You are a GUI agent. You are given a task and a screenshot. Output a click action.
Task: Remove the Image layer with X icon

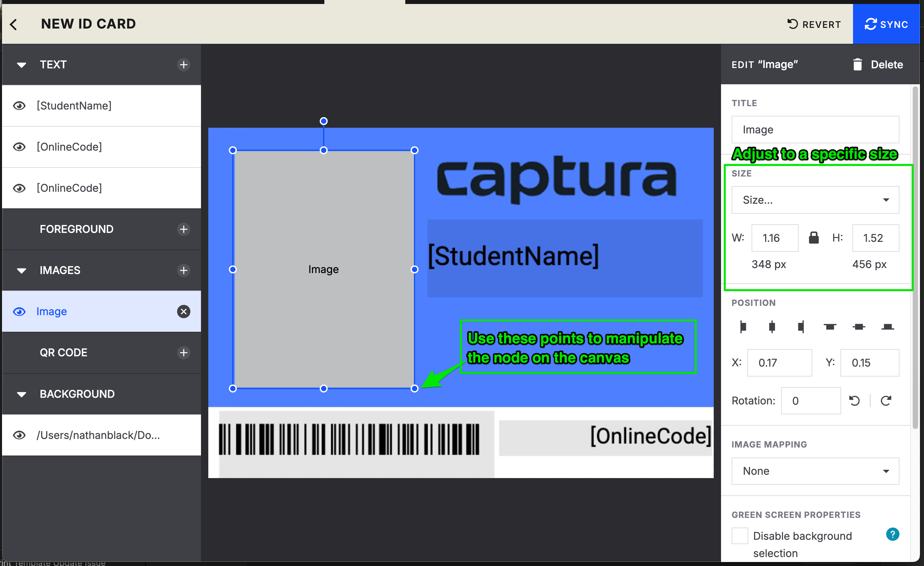pos(183,311)
